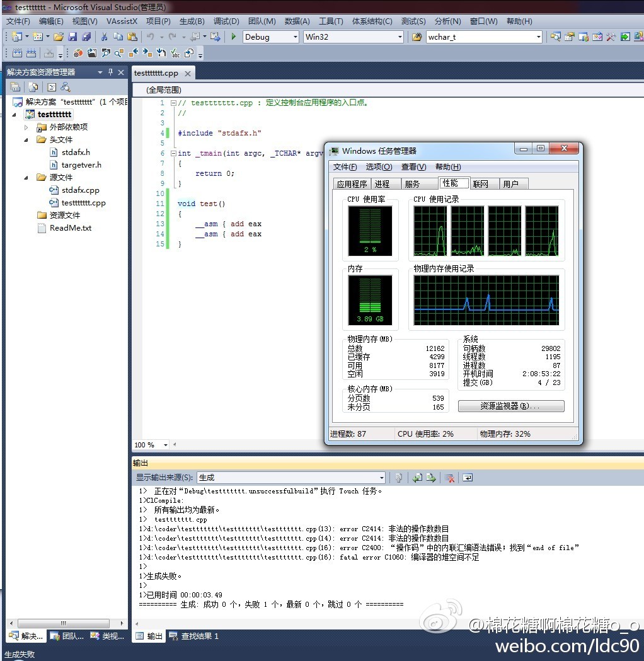Expand the 外部依赖项 tree node
Viewport: 644px width, 661px height.
[26, 127]
